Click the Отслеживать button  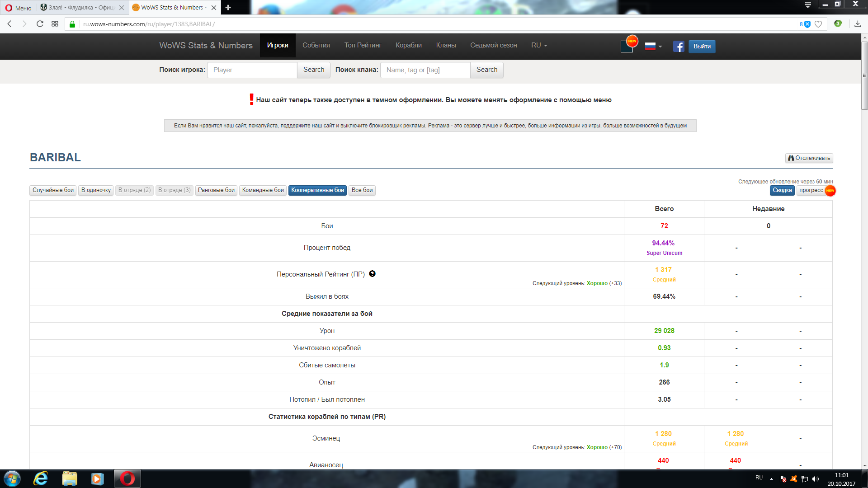pyautogui.click(x=809, y=158)
